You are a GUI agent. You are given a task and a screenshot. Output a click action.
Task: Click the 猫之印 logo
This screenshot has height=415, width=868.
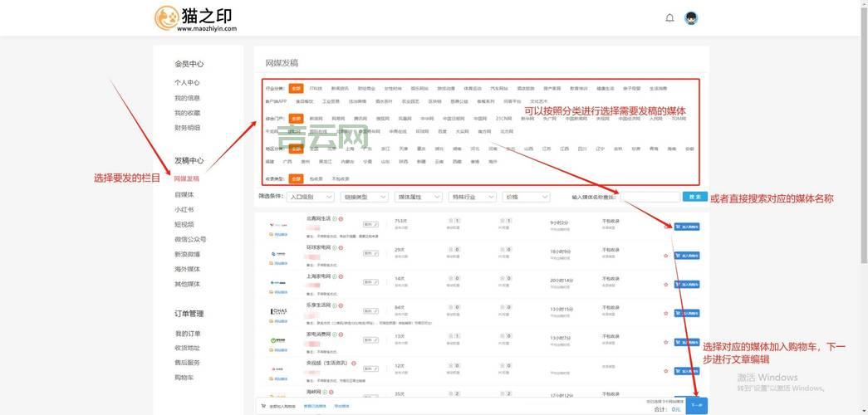click(x=194, y=18)
